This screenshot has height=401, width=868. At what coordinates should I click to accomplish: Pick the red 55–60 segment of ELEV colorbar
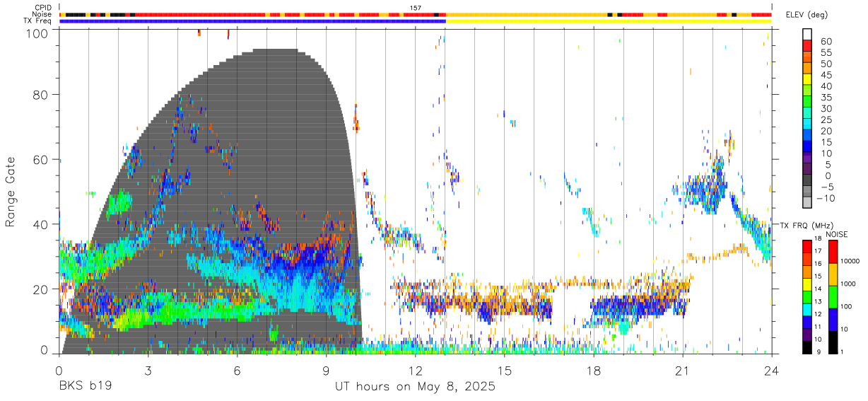[x=807, y=46]
